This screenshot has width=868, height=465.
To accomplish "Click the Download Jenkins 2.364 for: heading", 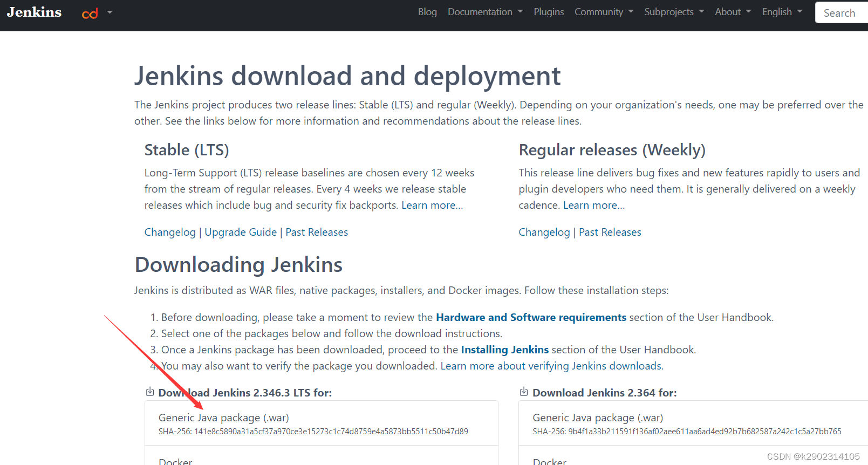I will point(605,393).
